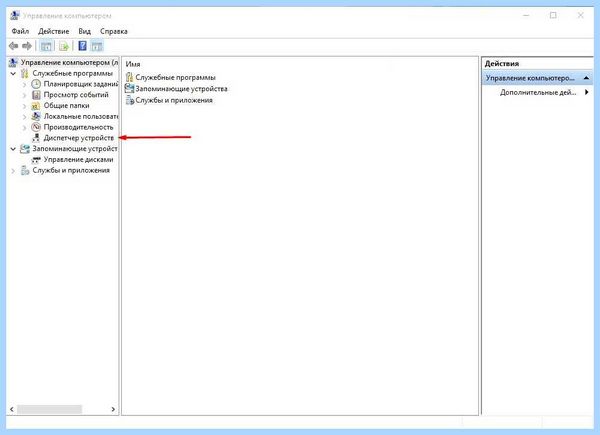Screen dimensions: 600x435
Task: Click tree pane scrollbar left arrow
Action: point(12,409)
